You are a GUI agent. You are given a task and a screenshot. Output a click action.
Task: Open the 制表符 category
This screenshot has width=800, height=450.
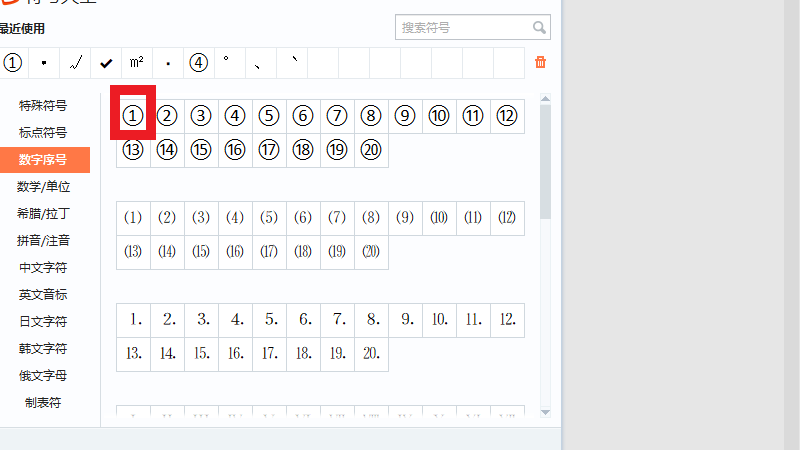[44, 403]
